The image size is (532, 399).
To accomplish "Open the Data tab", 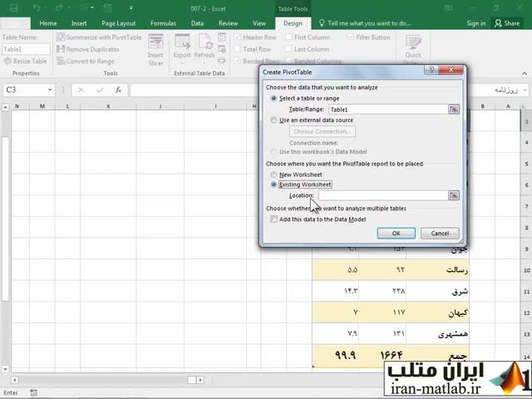I will coord(197,23).
